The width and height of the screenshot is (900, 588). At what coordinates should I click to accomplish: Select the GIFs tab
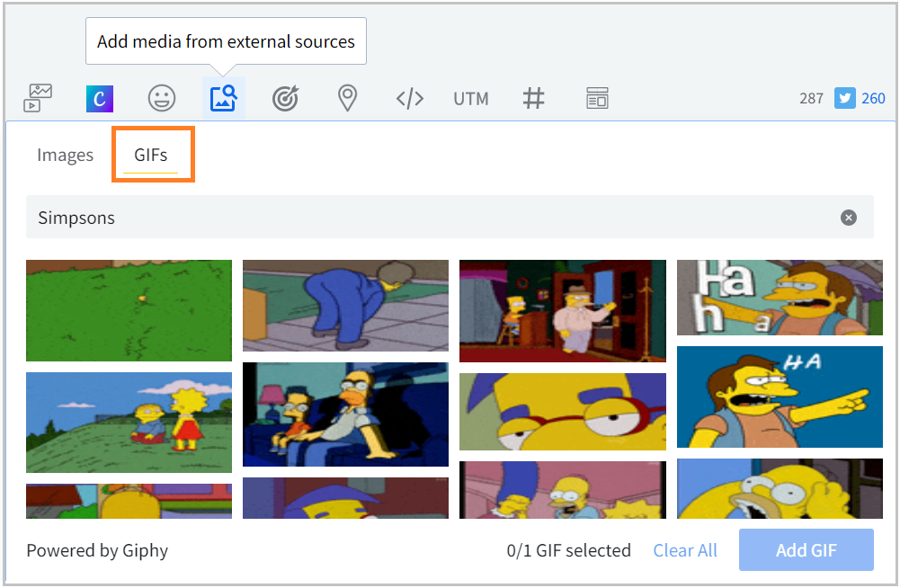(x=151, y=155)
